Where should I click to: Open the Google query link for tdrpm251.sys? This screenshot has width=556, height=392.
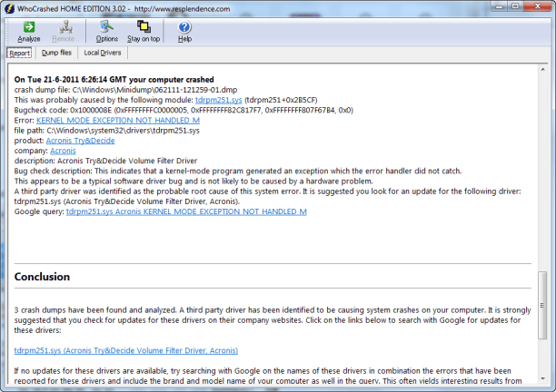[186, 211]
